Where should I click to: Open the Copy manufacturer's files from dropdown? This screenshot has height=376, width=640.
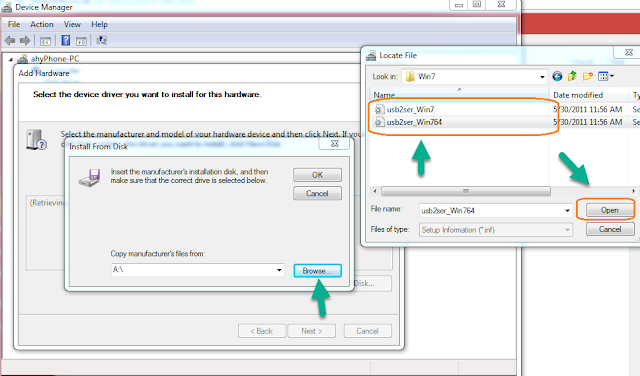pos(279,270)
